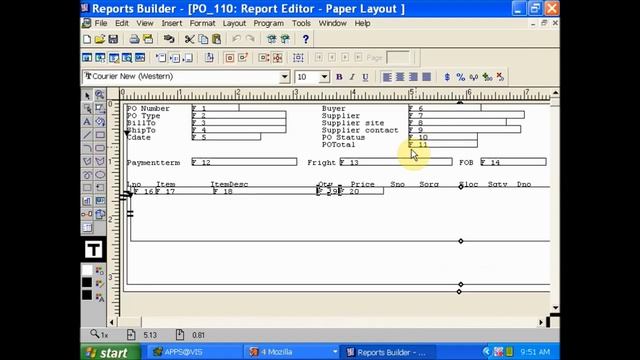Screen dimensions: 640x360
Task: Click the Percent format icon
Action: click(x=460, y=77)
